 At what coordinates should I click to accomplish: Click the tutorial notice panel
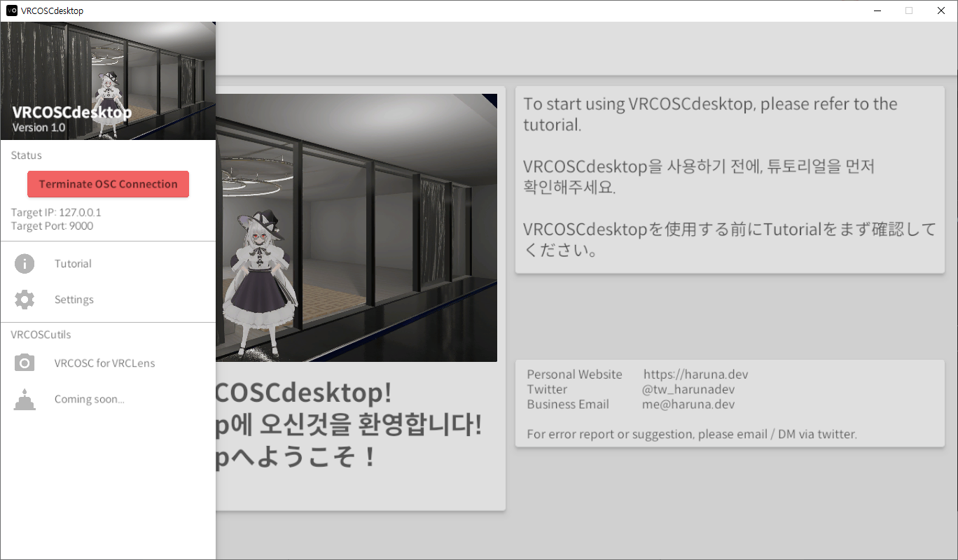coord(730,180)
